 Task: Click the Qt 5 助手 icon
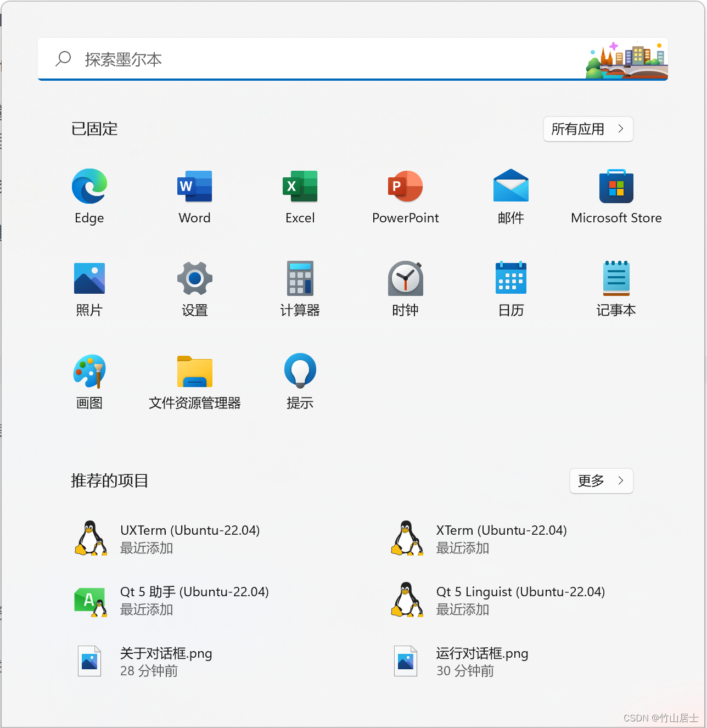pyautogui.click(x=91, y=602)
